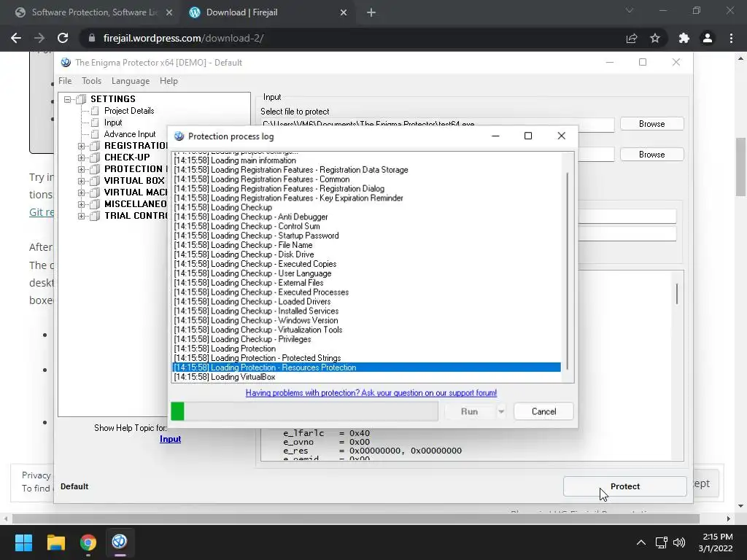Reload the Firejail page
Screen dimensions: 747x560
coord(63,38)
